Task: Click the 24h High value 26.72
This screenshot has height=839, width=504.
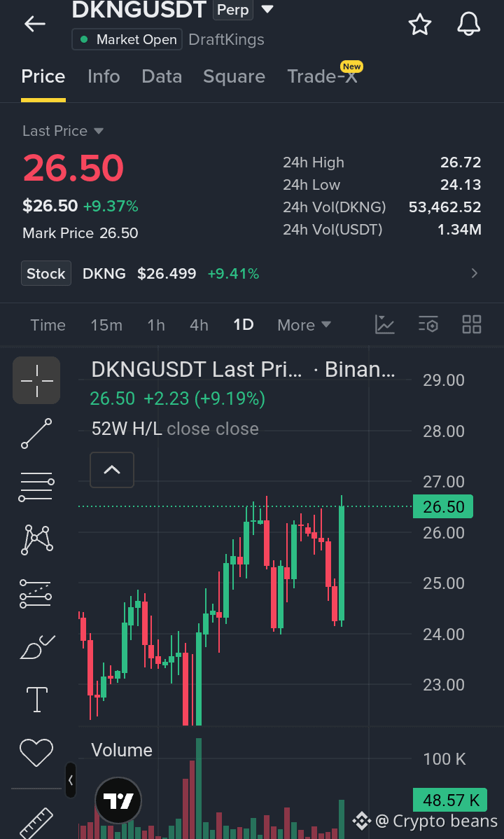Action: 461,162
